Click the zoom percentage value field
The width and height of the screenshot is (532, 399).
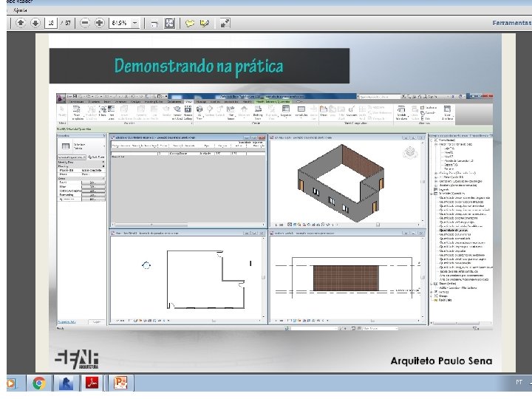tap(120, 23)
